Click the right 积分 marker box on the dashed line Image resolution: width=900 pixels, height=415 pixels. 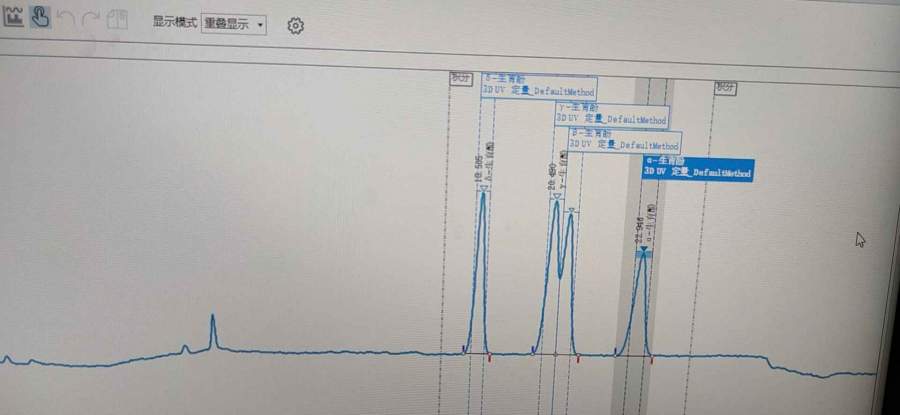point(726,88)
